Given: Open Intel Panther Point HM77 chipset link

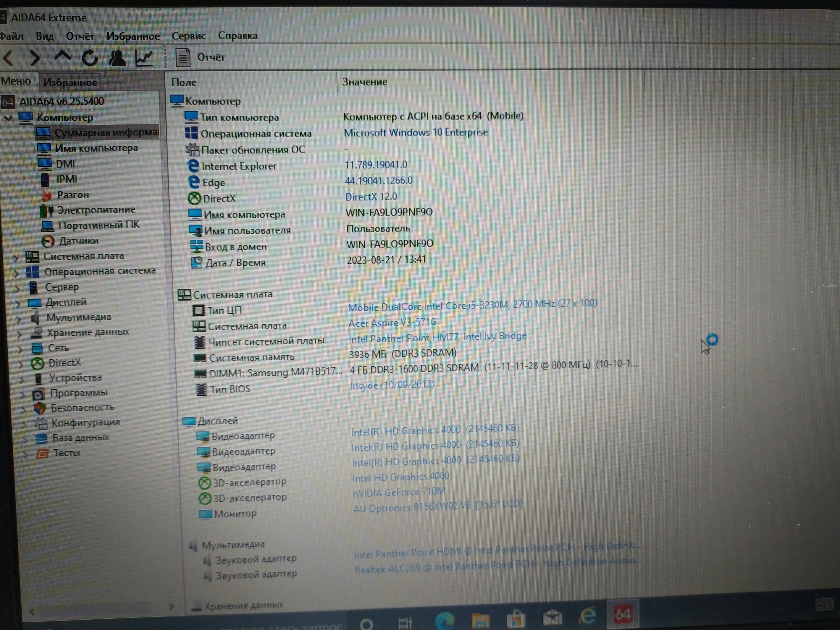Looking at the screenshot, I should click(437, 337).
